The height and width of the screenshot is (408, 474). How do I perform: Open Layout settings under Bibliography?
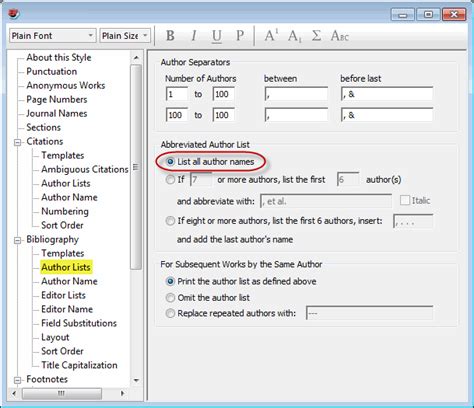tap(55, 337)
